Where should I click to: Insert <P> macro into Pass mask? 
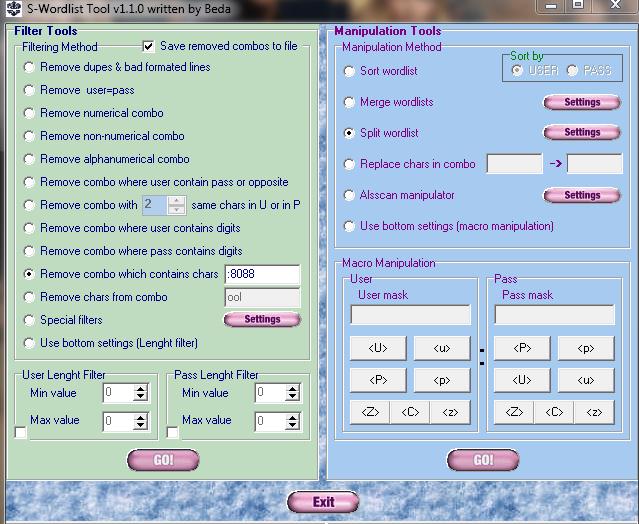point(522,348)
